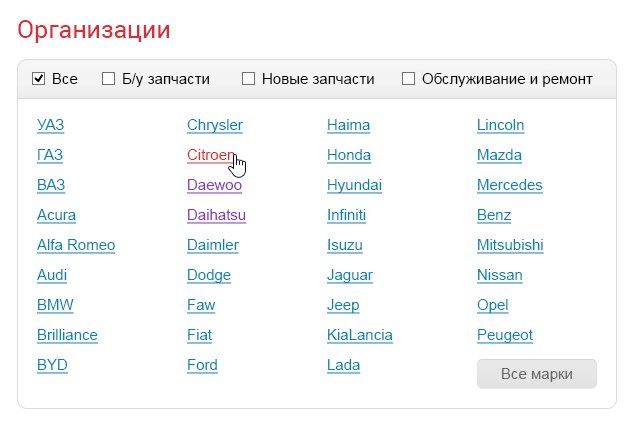The width and height of the screenshot is (637, 437).
Task: Open the Daewoo brand link
Action: (214, 185)
